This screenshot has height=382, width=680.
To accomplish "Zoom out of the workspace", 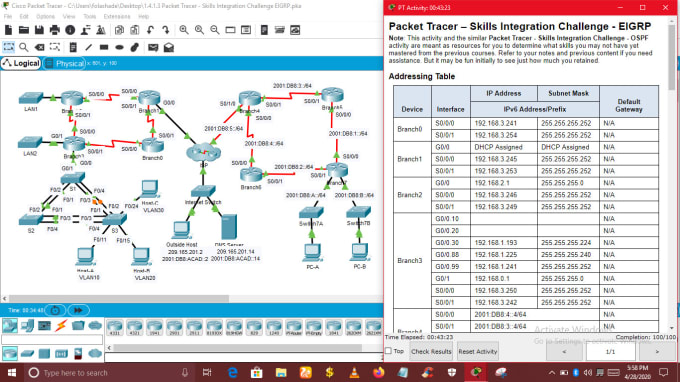I will [215, 30].
